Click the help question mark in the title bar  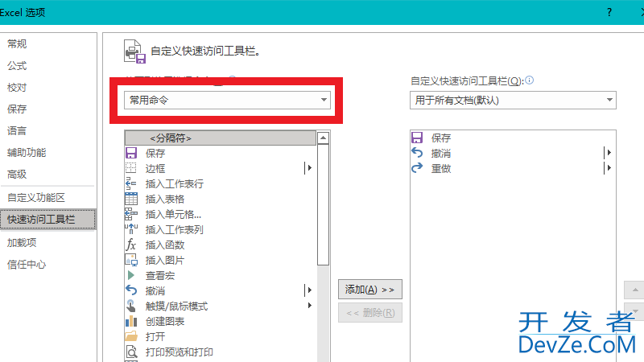(609, 12)
